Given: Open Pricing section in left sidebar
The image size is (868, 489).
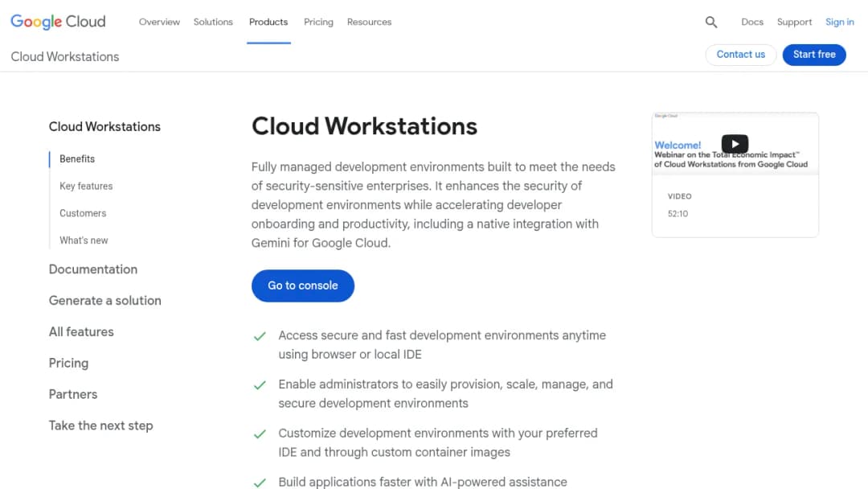Looking at the screenshot, I should (68, 364).
